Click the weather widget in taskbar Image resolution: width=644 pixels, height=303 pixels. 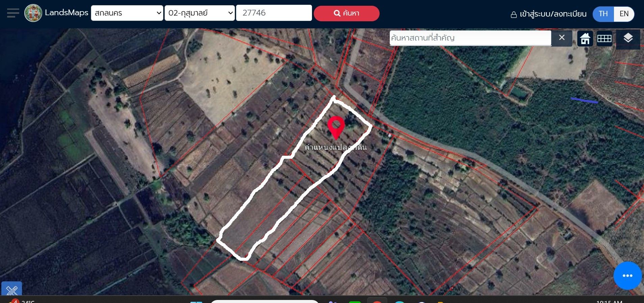tap(22, 300)
